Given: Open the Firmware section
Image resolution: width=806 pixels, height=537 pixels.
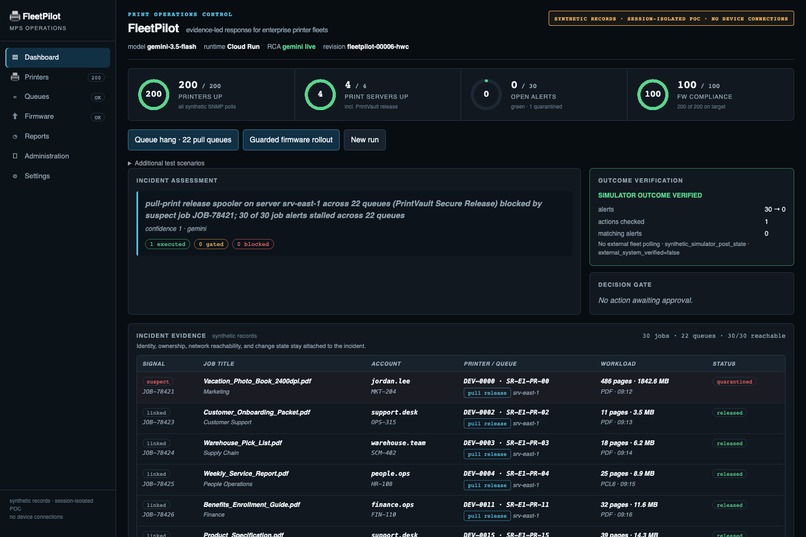Looking at the screenshot, I should [58, 116].
